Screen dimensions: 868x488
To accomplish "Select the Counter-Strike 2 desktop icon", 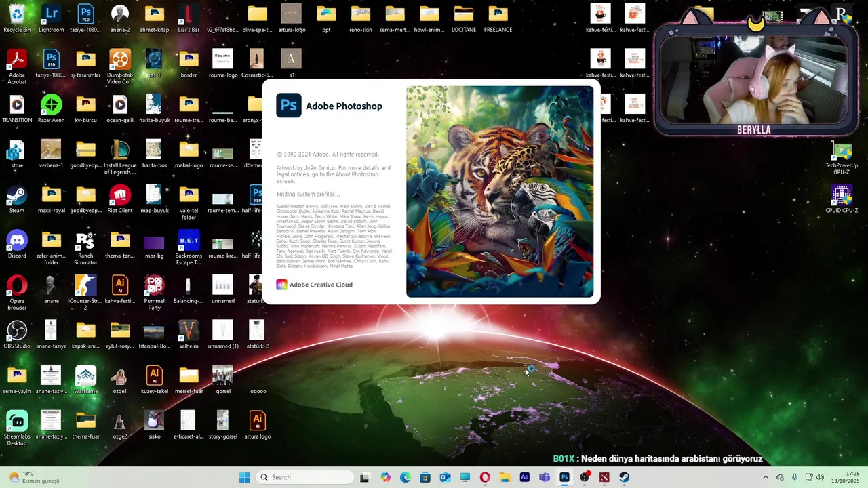I will coord(85,293).
